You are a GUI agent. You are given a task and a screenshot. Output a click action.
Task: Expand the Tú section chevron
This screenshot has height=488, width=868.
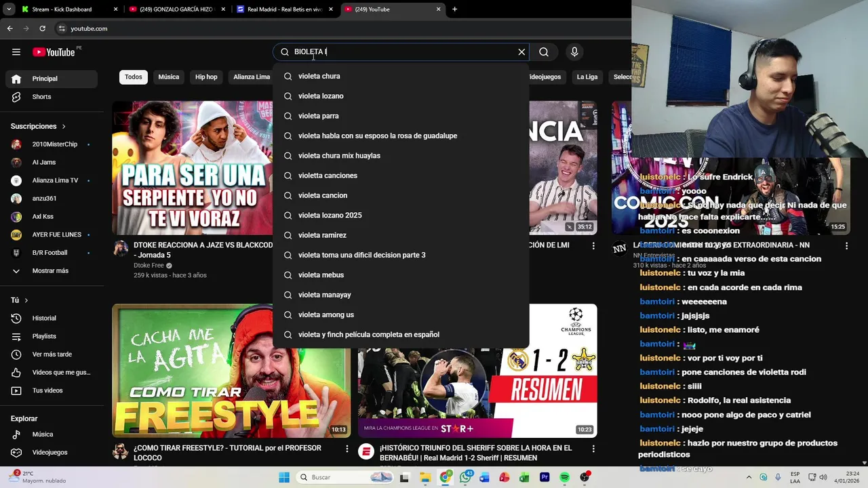coord(26,300)
